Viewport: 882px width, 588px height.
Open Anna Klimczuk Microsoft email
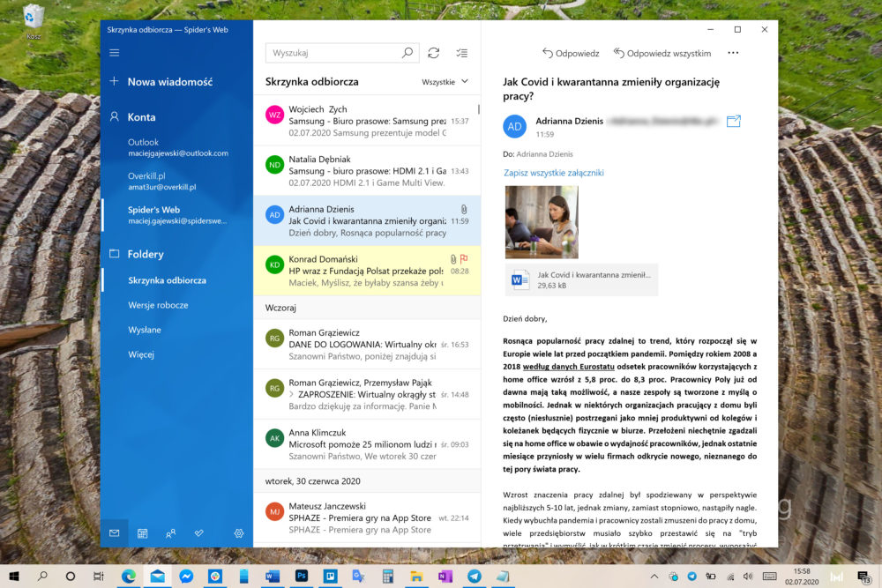click(367, 444)
